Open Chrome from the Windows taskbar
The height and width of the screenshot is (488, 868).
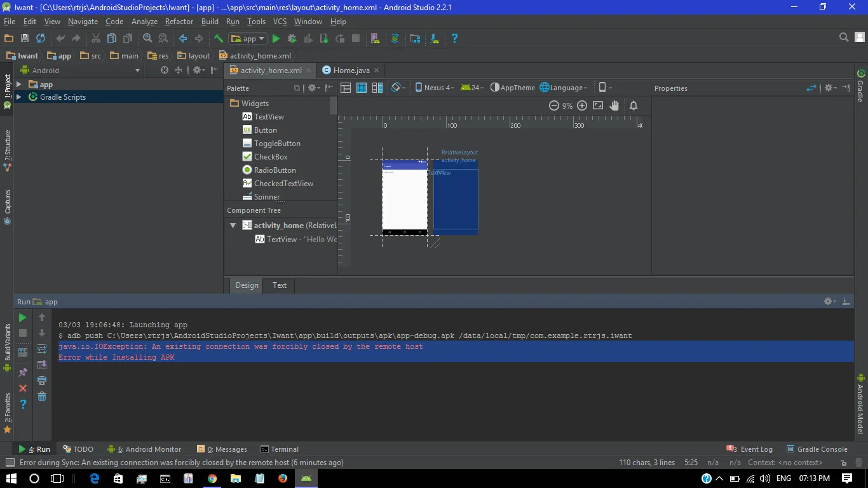click(212, 478)
